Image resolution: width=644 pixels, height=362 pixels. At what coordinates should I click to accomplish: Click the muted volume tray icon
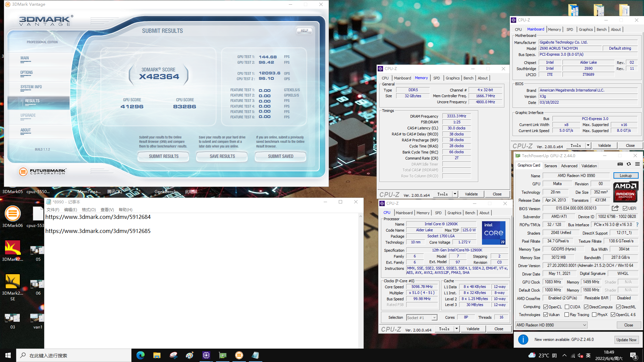tap(581, 356)
